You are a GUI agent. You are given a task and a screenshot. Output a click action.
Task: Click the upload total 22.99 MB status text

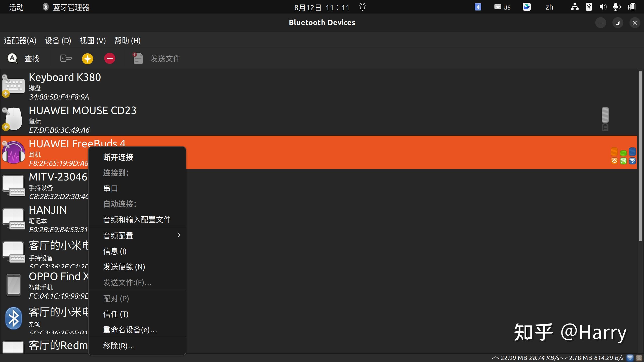point(514,358)
